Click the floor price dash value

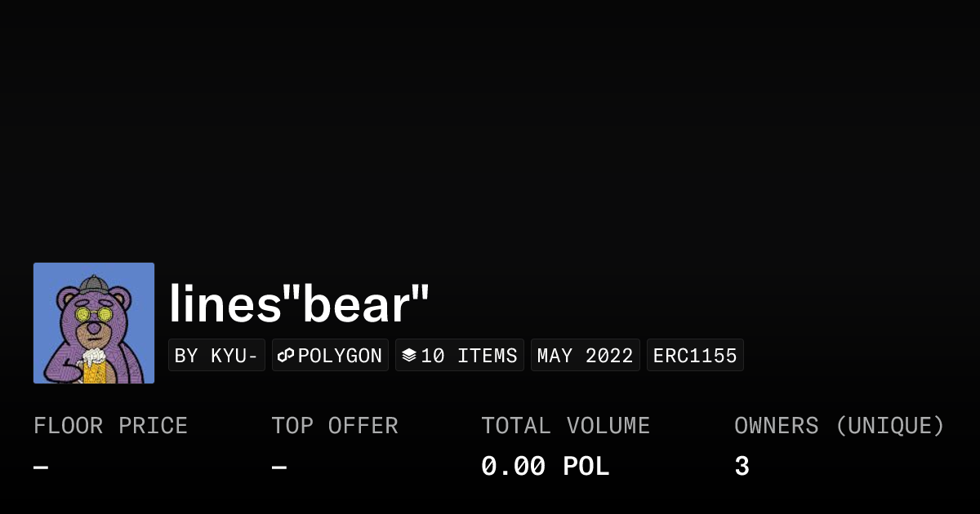(x=41, y=467)
